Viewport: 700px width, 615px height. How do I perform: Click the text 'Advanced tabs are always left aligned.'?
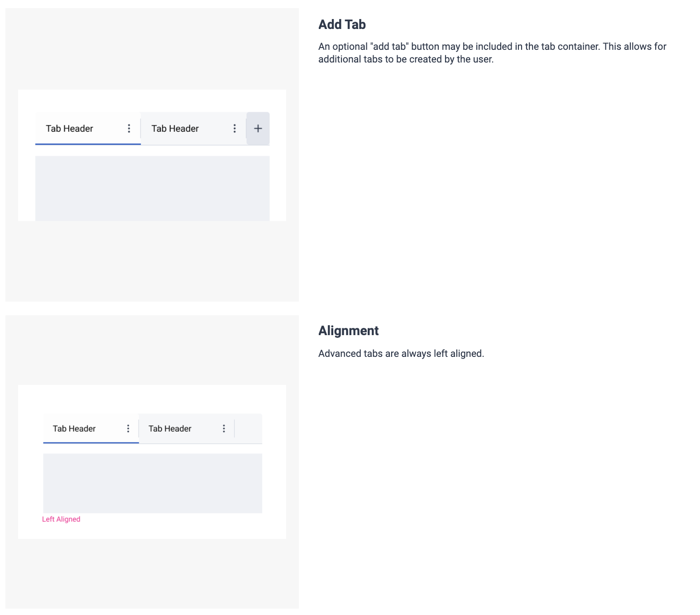(401, 354)
